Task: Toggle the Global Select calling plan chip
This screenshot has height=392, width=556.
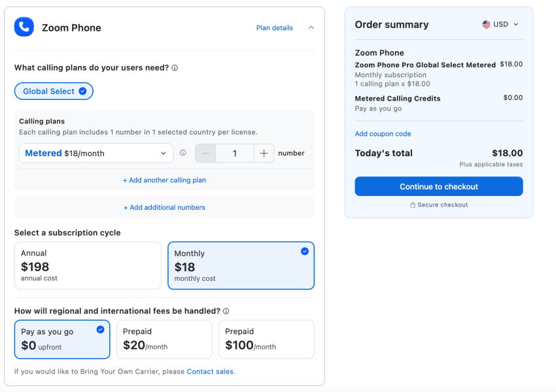Action: click(54, 91)
